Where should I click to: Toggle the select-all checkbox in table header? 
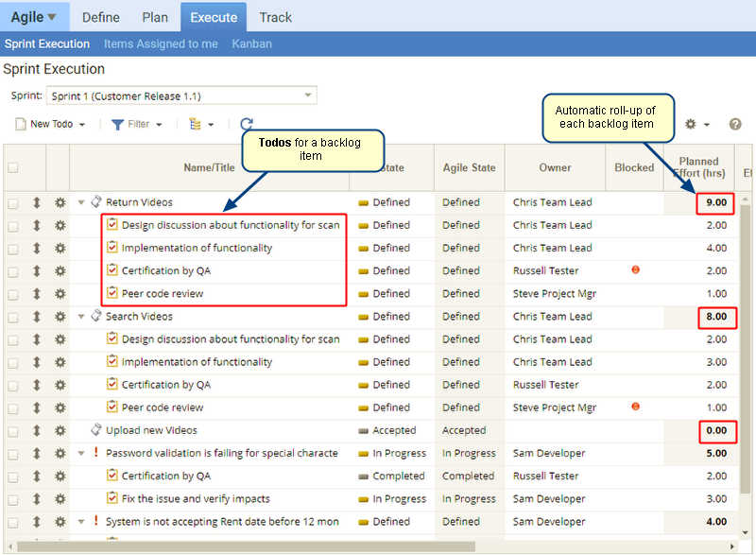[x=13, y=168]
